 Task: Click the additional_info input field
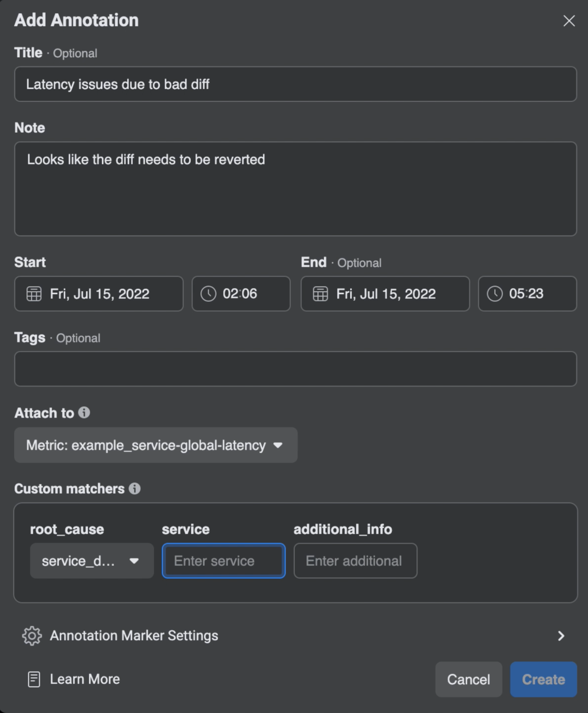pos(355,561)
